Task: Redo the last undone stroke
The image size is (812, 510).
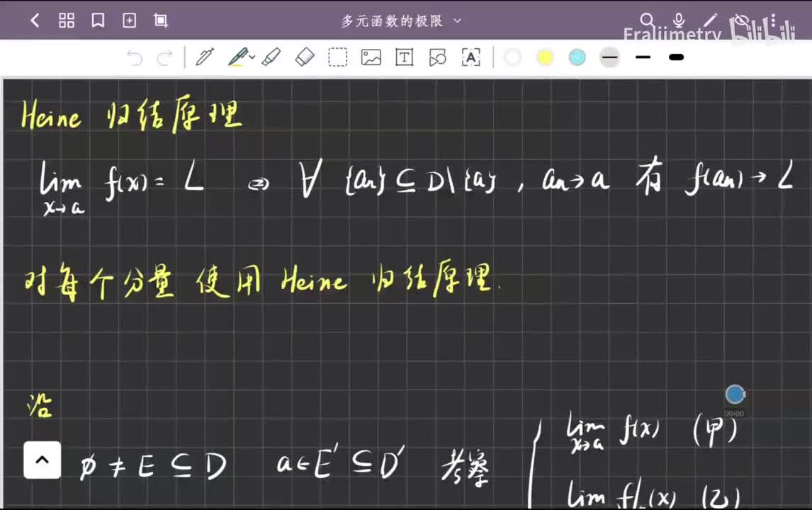Action: pos(164,57)
